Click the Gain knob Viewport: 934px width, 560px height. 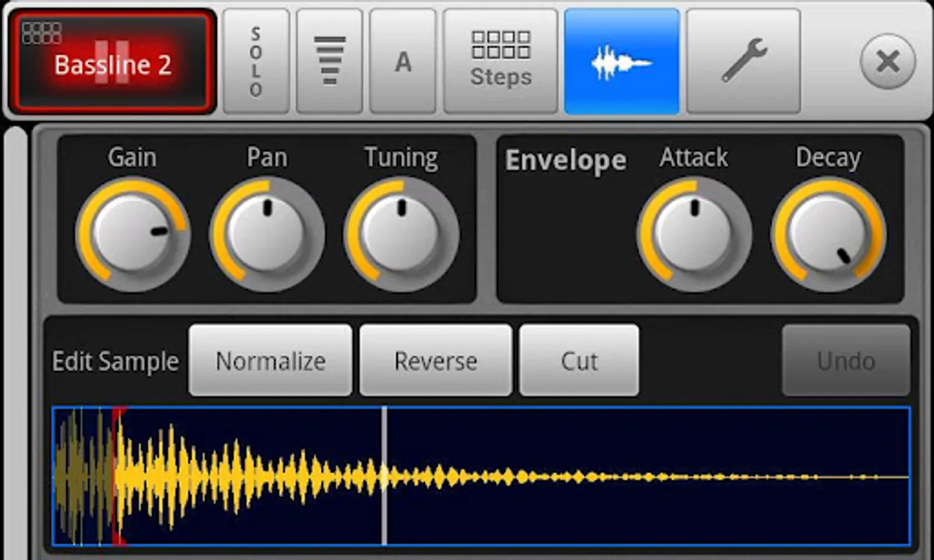pyautogui.click(x=132, y=234)
